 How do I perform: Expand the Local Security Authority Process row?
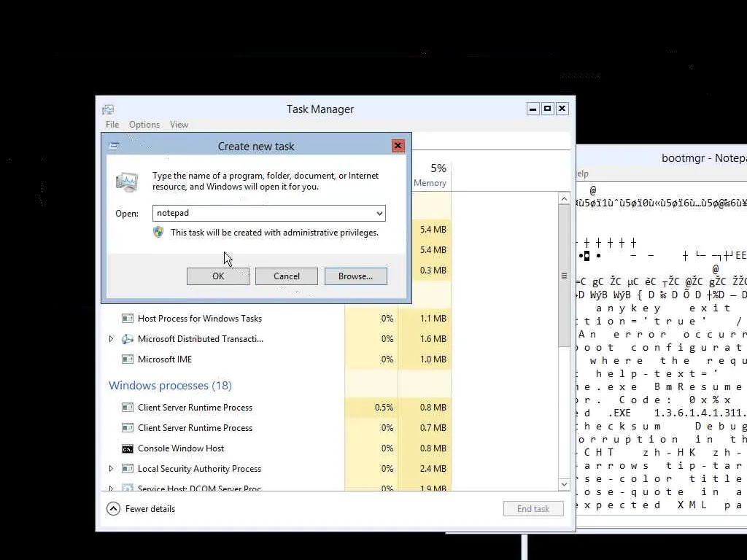111,469
